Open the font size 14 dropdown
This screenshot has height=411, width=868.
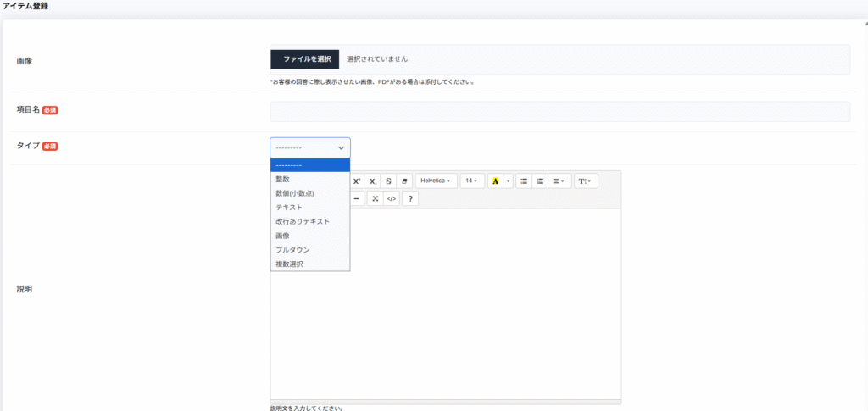coord(472,181)
